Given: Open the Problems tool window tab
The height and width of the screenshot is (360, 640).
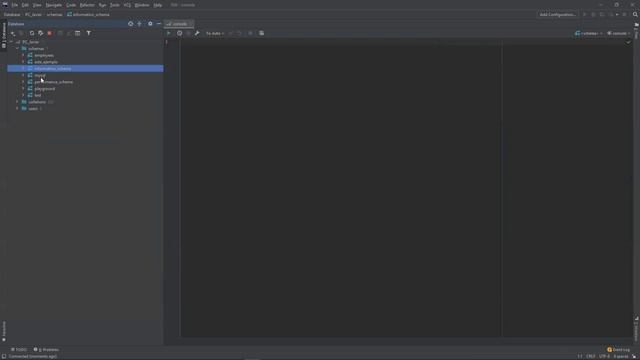Looking at the screenshot, I should [x=46, y=349].
